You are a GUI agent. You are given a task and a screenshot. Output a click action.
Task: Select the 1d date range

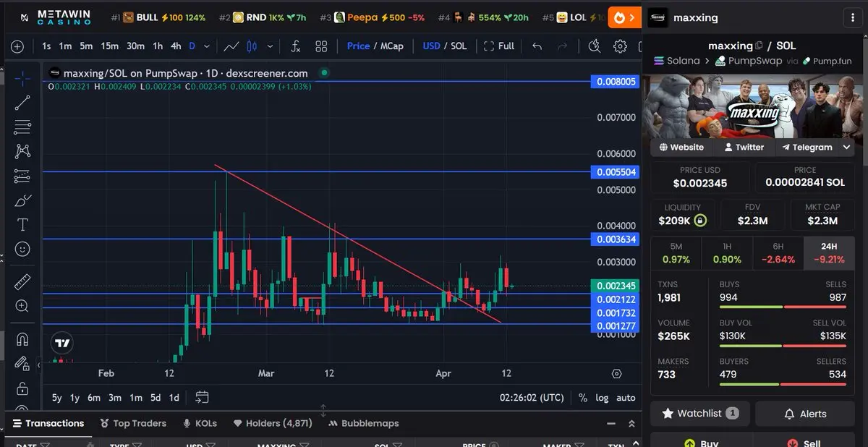click(174, 398)
